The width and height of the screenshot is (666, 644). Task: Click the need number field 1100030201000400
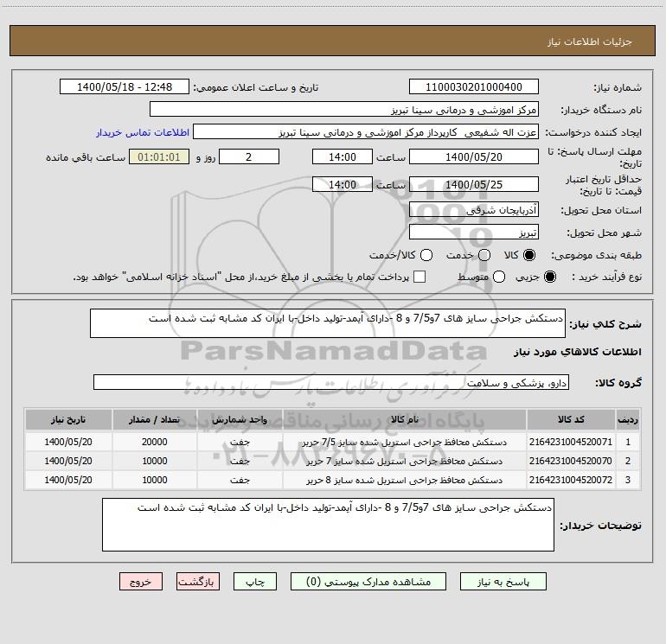(x=474, y=86)
